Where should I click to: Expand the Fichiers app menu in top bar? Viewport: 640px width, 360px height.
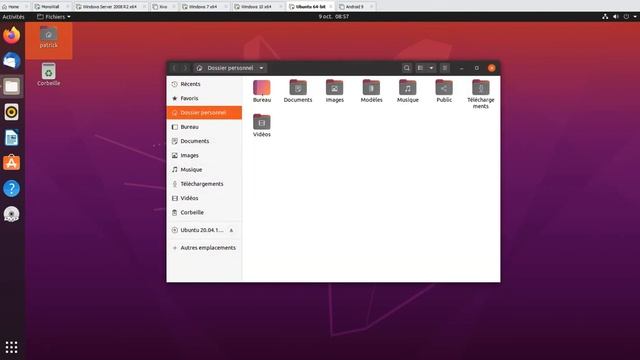tap(54, 17)
